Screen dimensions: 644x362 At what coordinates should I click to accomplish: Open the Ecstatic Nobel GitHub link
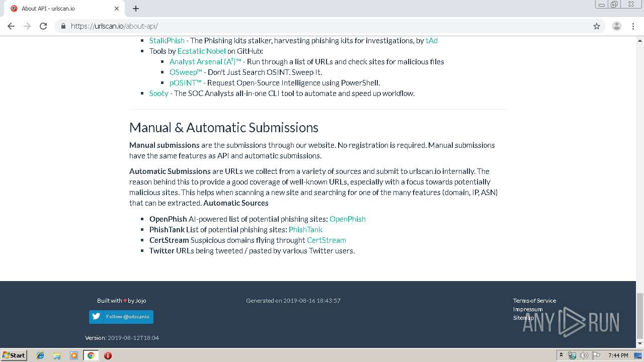202,51
